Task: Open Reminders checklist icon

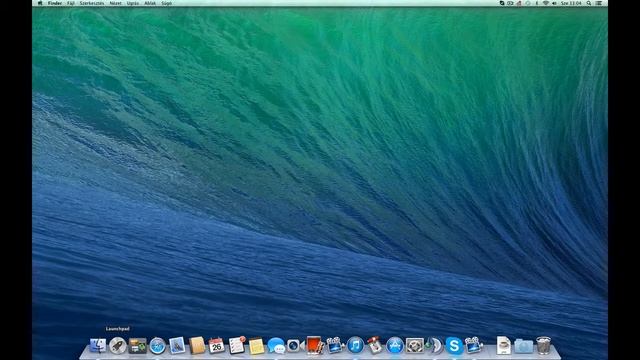Action: point(237,345)
